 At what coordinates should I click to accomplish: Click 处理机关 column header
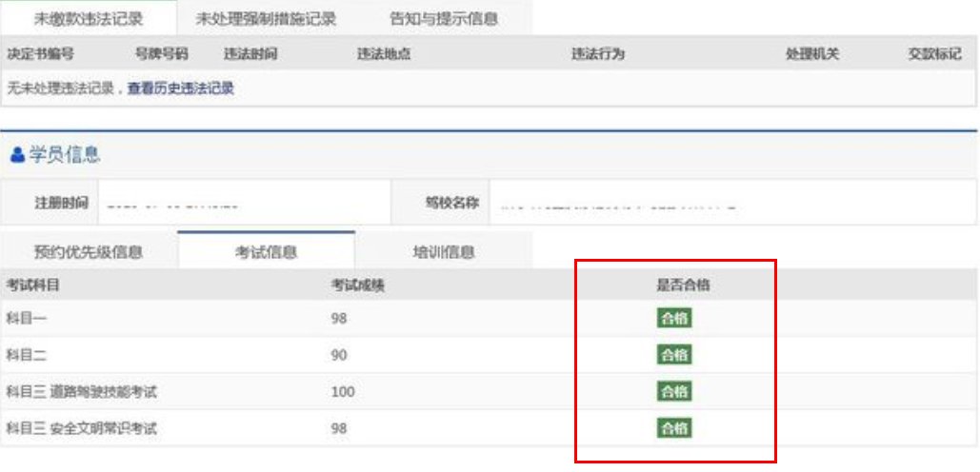coord(811,54)
